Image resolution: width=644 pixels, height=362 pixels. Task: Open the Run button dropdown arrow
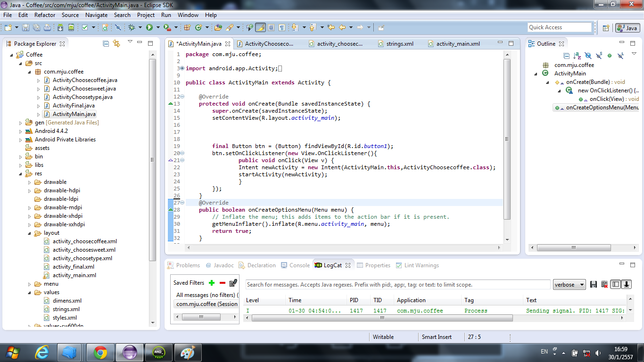pos(158,27)
